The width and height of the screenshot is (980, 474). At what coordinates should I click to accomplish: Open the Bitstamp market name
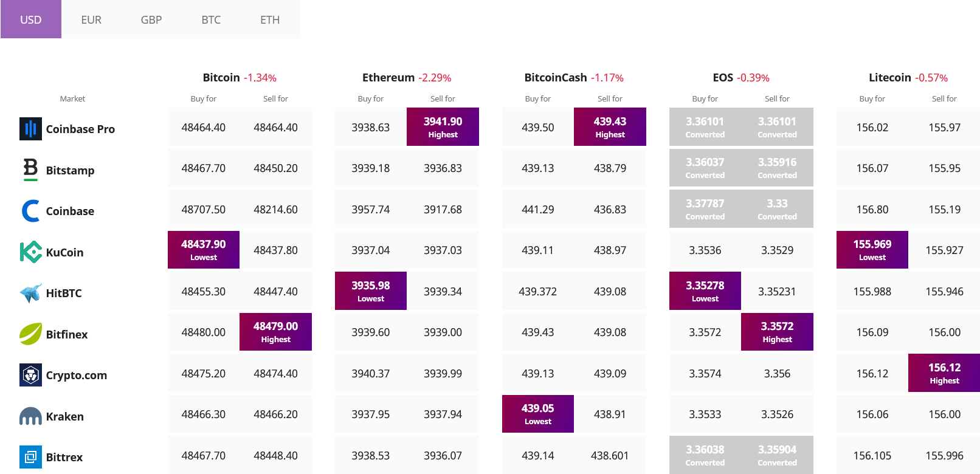[x=70, y=170]
